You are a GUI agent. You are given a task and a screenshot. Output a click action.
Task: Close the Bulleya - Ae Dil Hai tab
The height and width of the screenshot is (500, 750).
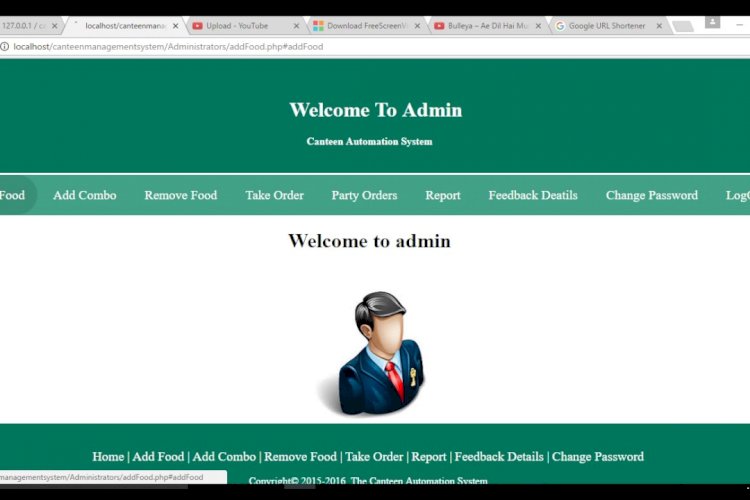(538, 26)
